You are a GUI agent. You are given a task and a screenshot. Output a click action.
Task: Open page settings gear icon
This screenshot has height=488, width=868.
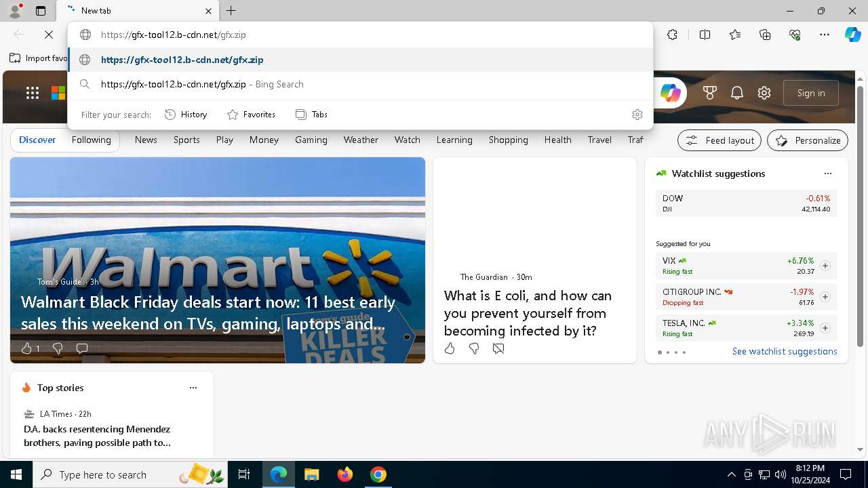point(764,93)
